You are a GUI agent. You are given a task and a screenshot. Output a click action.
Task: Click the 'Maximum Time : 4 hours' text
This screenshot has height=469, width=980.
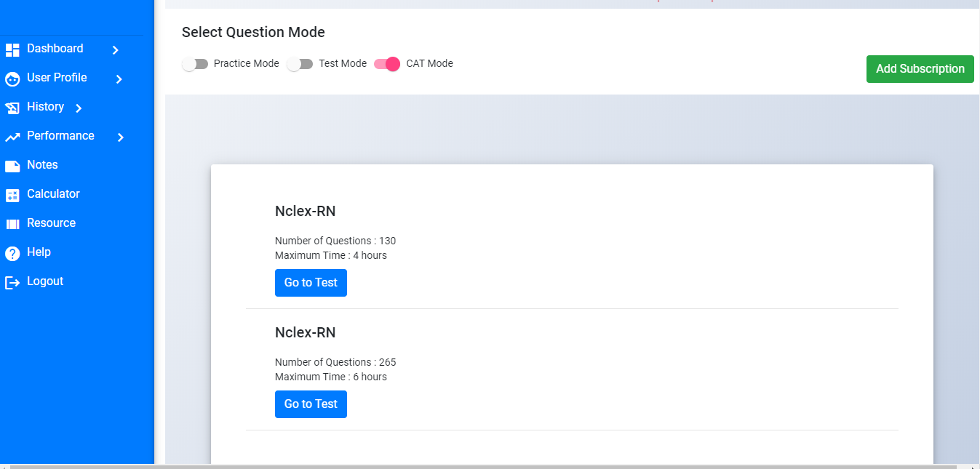(331, 255)
